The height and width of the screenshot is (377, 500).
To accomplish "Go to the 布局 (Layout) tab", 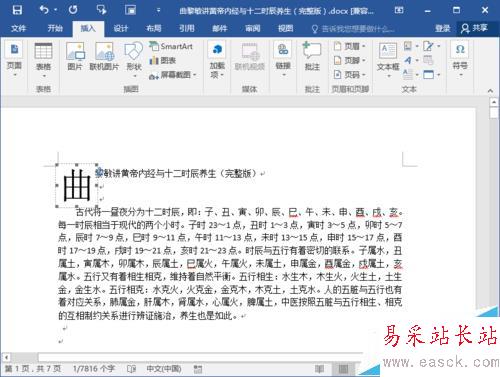I will (x=154, y=28).
